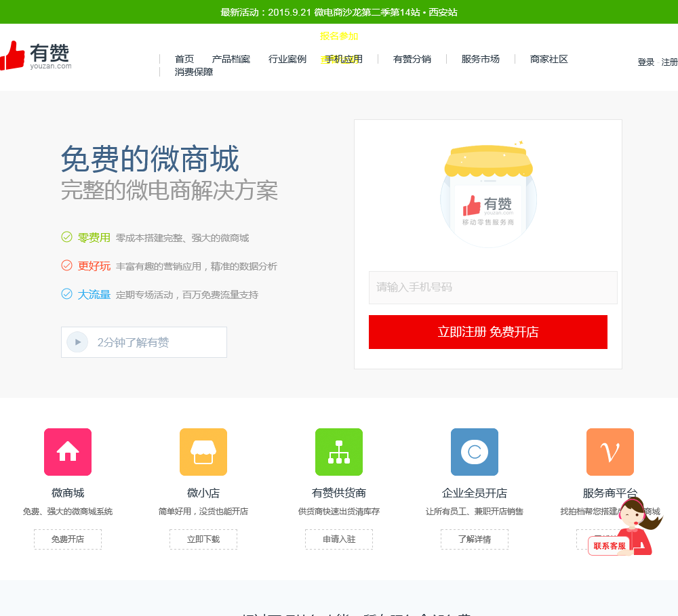
Task: Focus the 请输入手机号码 phone input
Action: (x=493, y=287)
